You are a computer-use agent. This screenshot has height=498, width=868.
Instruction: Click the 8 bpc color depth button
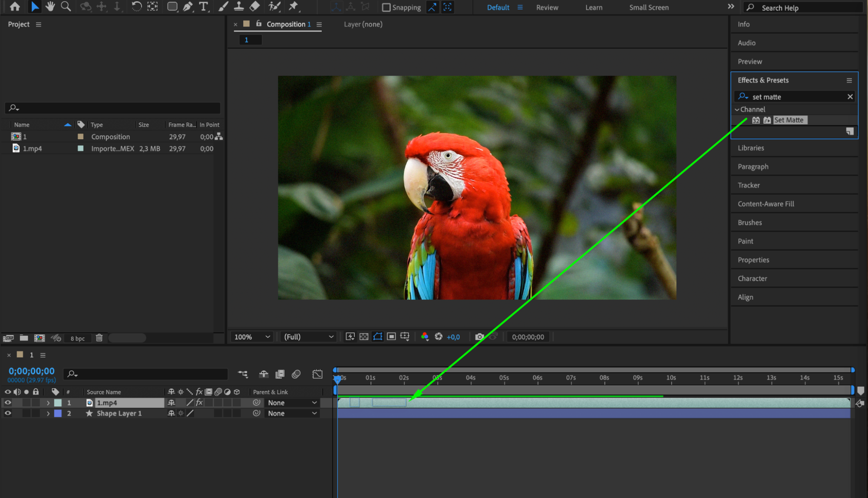click(78, 338)
